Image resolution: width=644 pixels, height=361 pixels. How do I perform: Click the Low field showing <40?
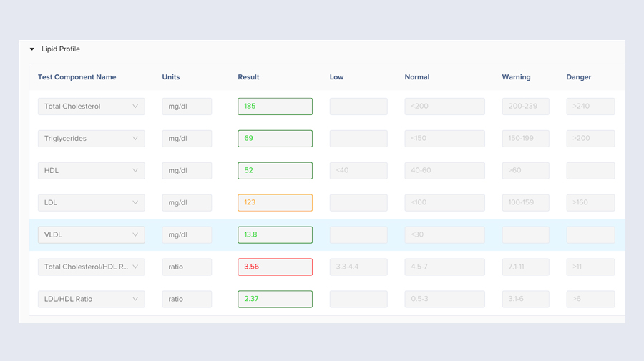tap(358, 171)
